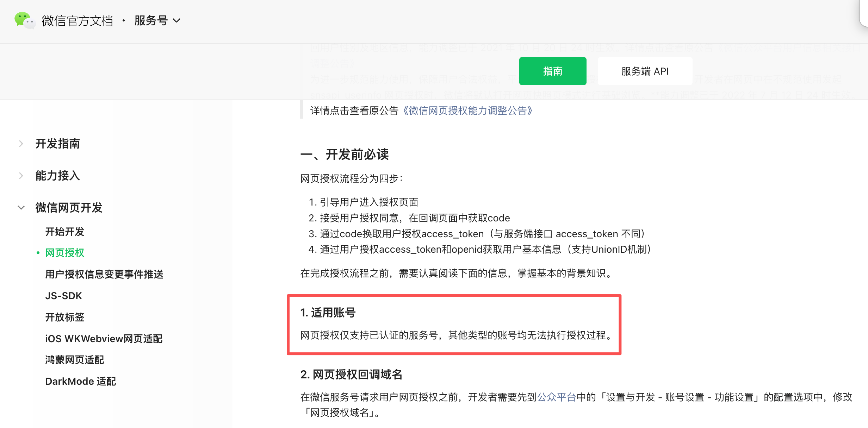Viewport: 868px width, 428px height.
Task: Expand the 开发指南 chevron
Action: click(x=21, y=144)
